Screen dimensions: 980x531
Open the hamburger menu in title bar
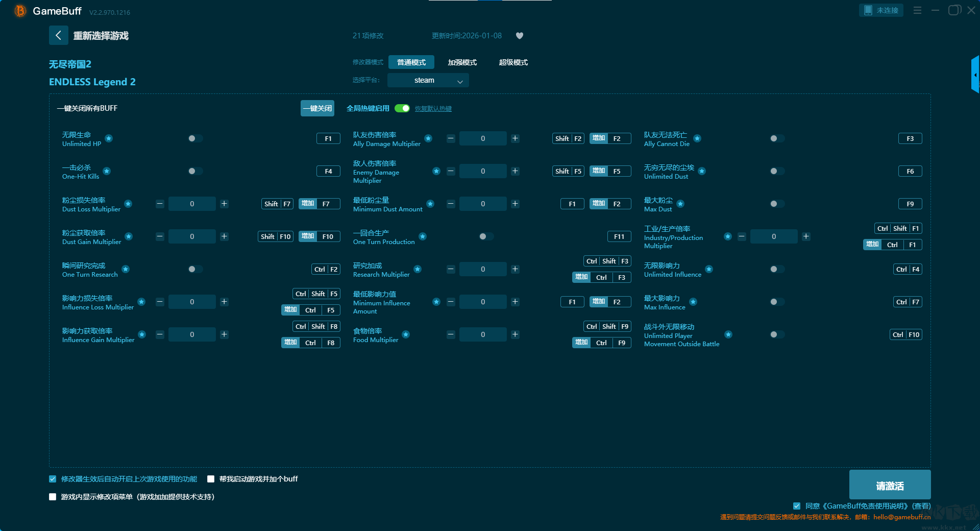point(917,10)
